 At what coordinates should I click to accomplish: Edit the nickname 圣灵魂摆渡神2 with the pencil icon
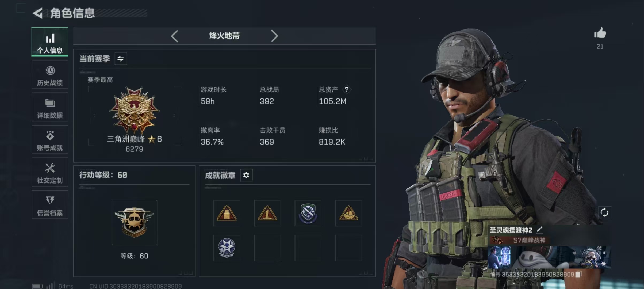tap(540, 230)
